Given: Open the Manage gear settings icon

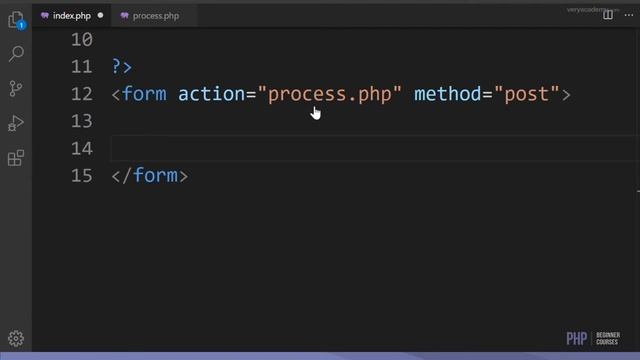Looking at the screenshot, I should 16,338.
